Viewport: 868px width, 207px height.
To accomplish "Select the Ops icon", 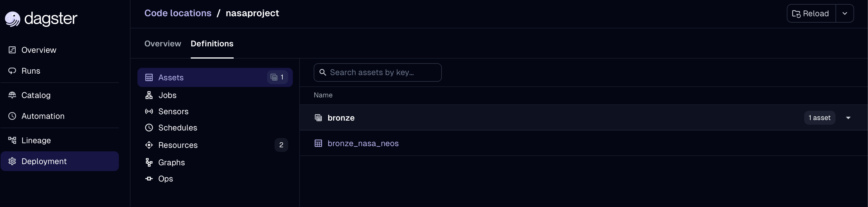I will pyautogui.click(x=150, y=179).
